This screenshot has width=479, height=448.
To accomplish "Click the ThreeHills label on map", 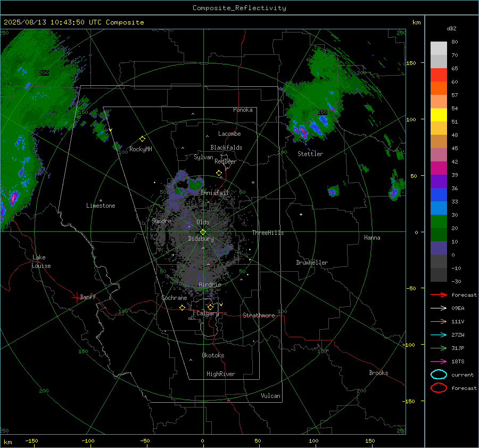I will [268, 233].
